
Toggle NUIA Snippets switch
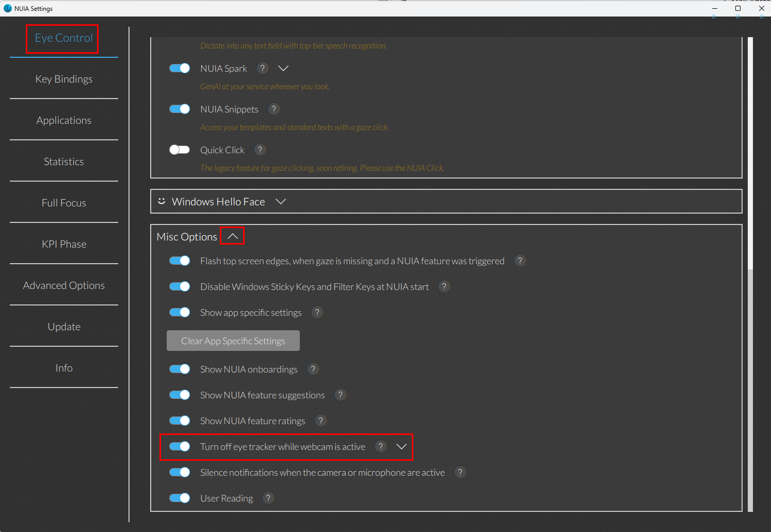pyautogui.click(x=180, y=109)
